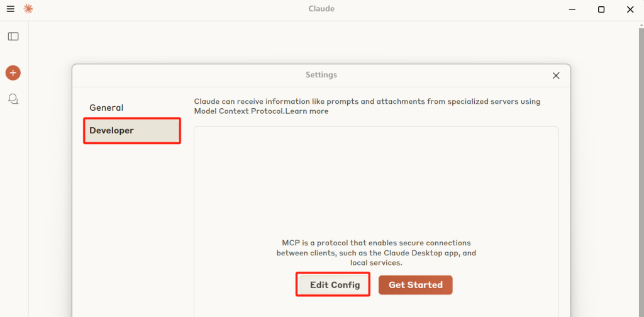Click the Edit Config button

335,285
